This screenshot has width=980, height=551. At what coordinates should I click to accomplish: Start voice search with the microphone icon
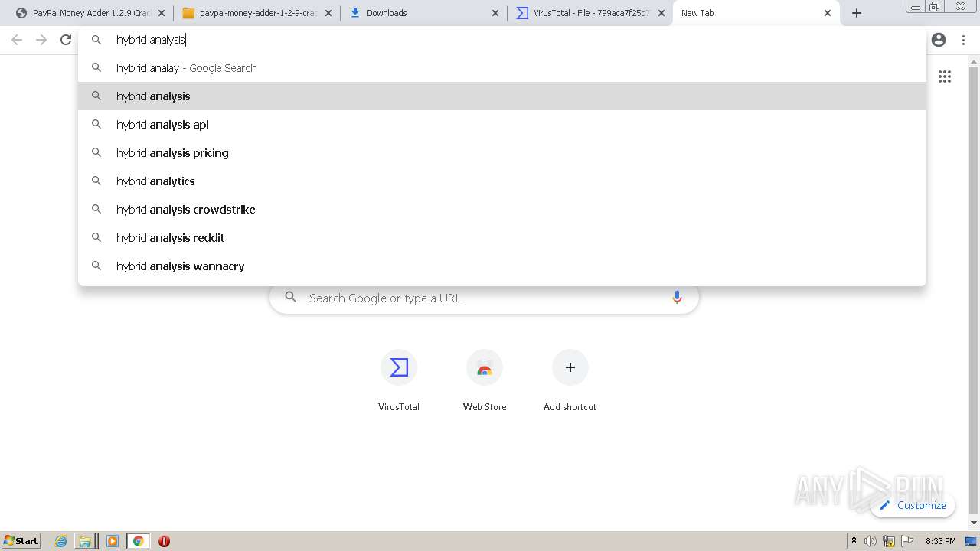(x=677, y=298)
